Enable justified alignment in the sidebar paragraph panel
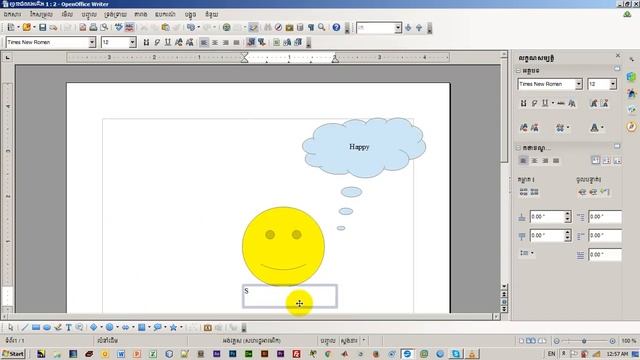Screen dimensions: 640x360 pos(556,160)
